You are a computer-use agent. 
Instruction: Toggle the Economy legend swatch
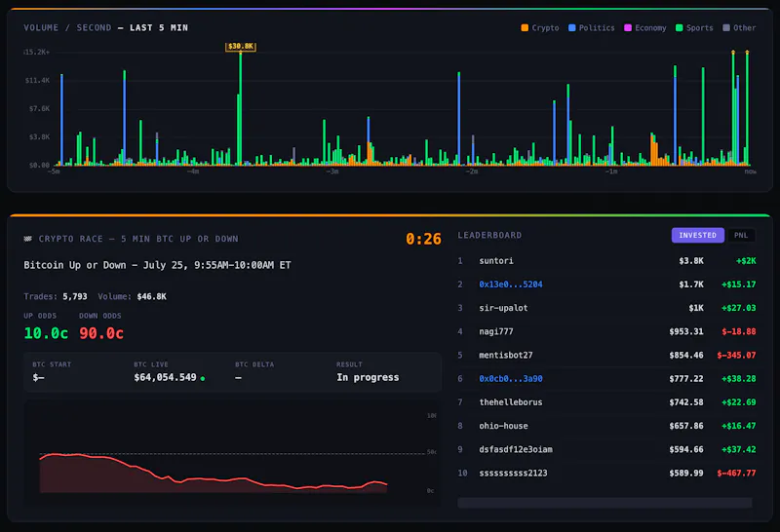click(x=628, y=28)
